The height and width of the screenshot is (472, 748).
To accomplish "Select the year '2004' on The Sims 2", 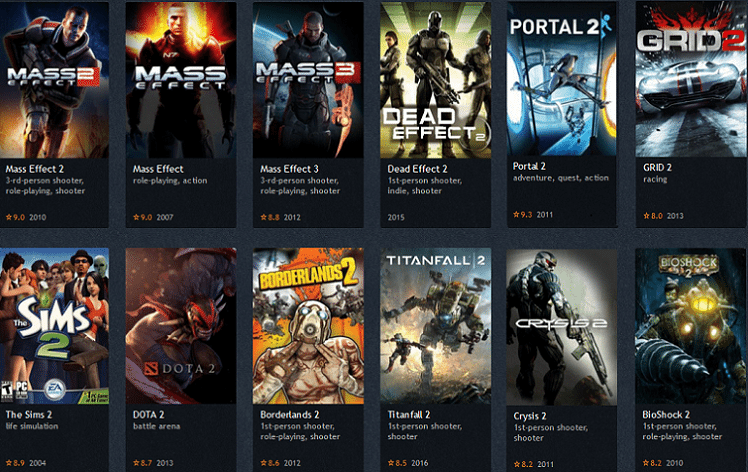I will (x=38, y=463).
